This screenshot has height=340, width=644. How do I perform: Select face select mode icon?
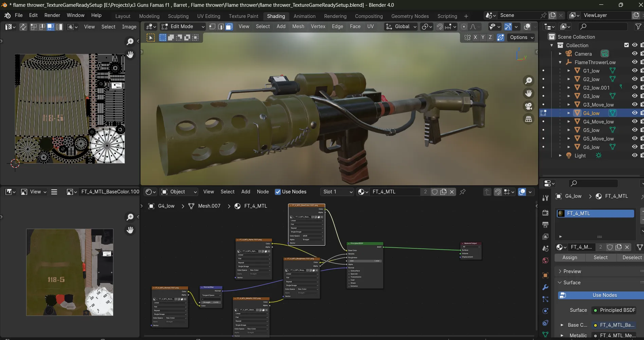coord(229,26)
